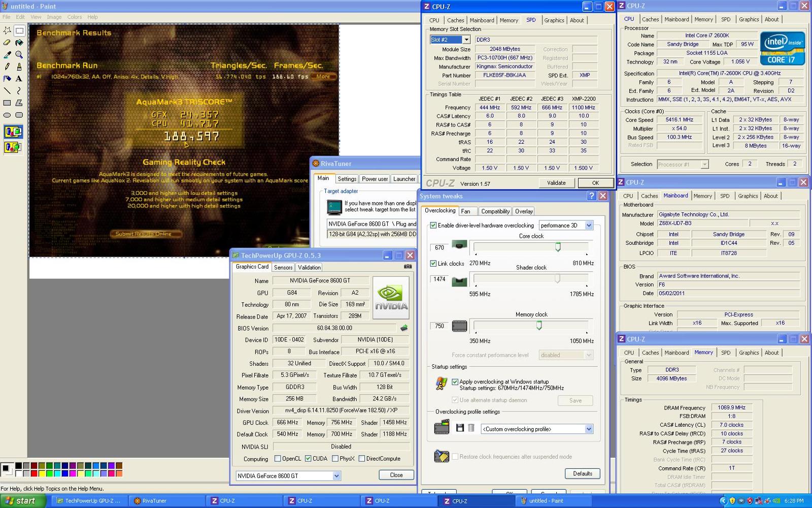Click the Start button on the taskbar
Image resolution: width=812 pixels, height=508 pixels.
pos(23,501)
